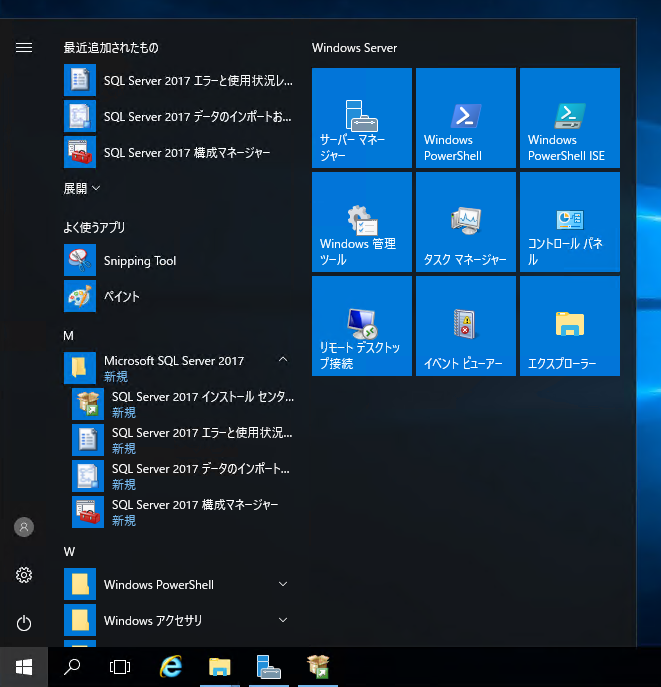
Task: Open recently added SQL Server 2017 構成マネージャー
Action: click(x=180, y=152)
